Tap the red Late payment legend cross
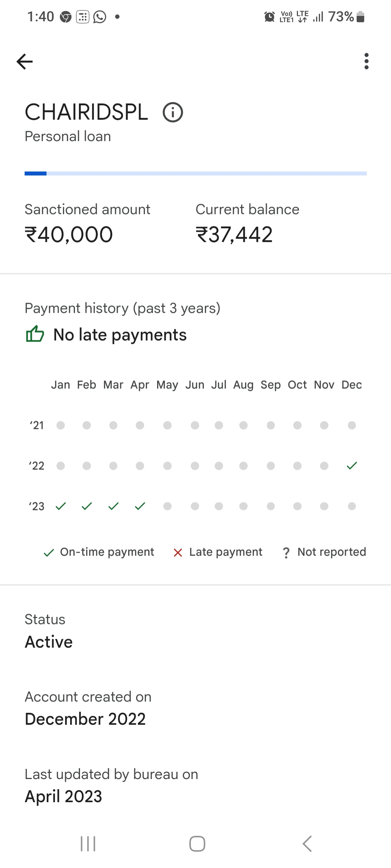 pos(178,553)
